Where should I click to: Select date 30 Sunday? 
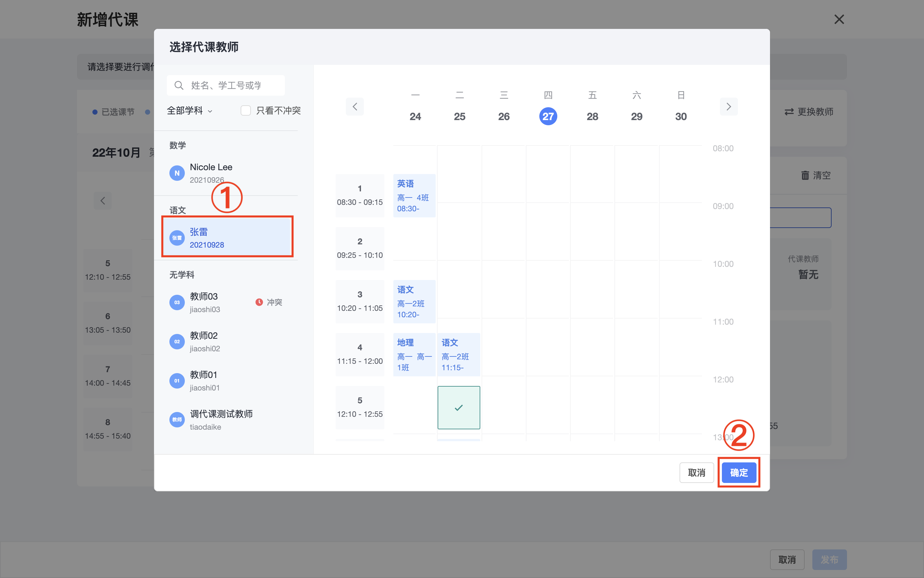[x=681, y=116]
